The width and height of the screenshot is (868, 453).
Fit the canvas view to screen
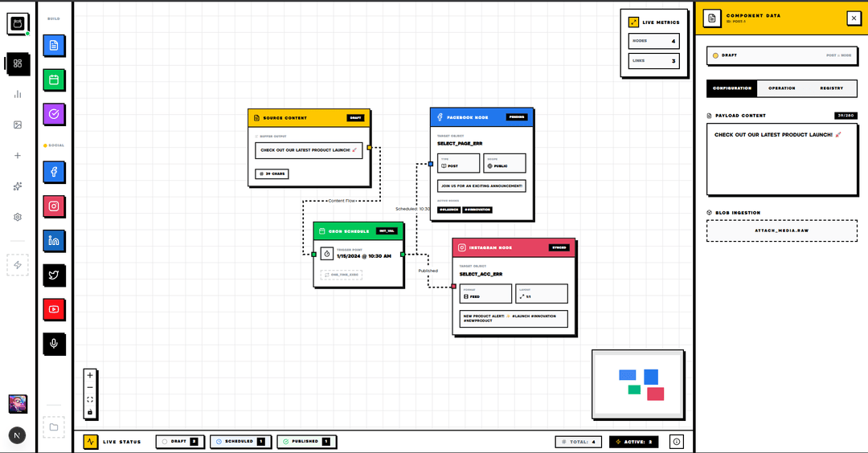[90, 399]
